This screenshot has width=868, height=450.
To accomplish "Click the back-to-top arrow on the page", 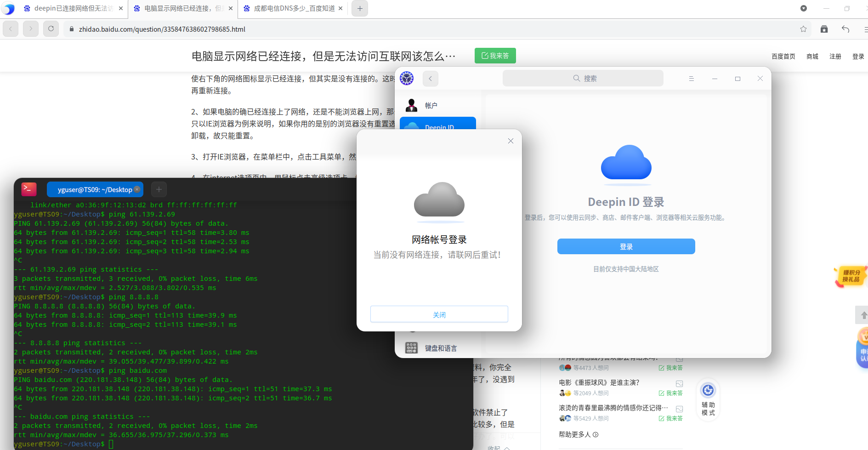I will pos(862,315).
